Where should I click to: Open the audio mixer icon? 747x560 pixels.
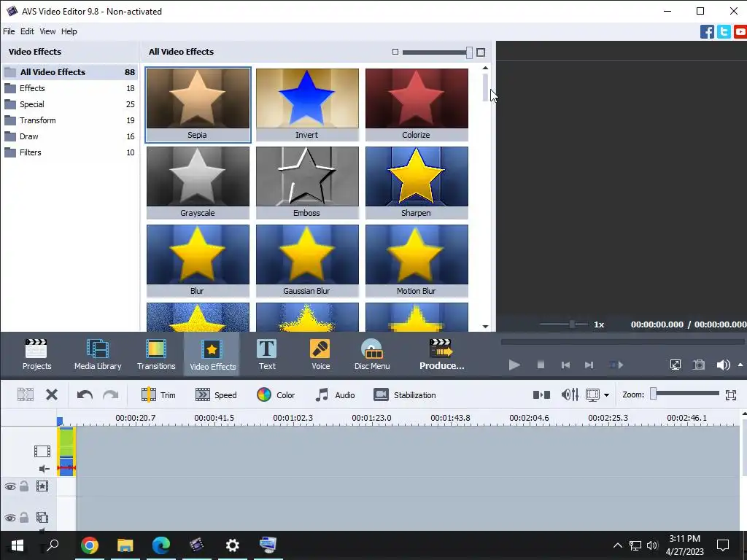[x=570, y=394]
